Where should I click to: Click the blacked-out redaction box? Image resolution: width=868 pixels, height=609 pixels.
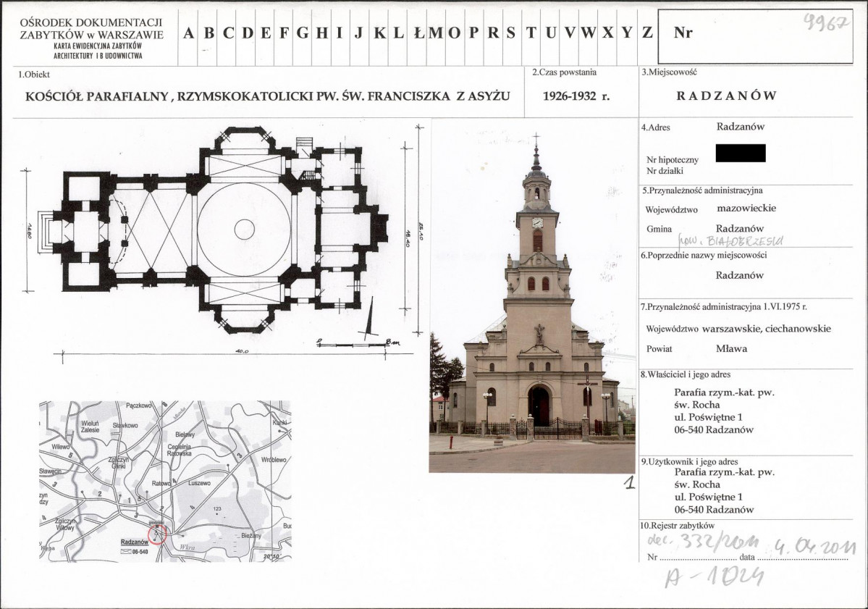740,153
